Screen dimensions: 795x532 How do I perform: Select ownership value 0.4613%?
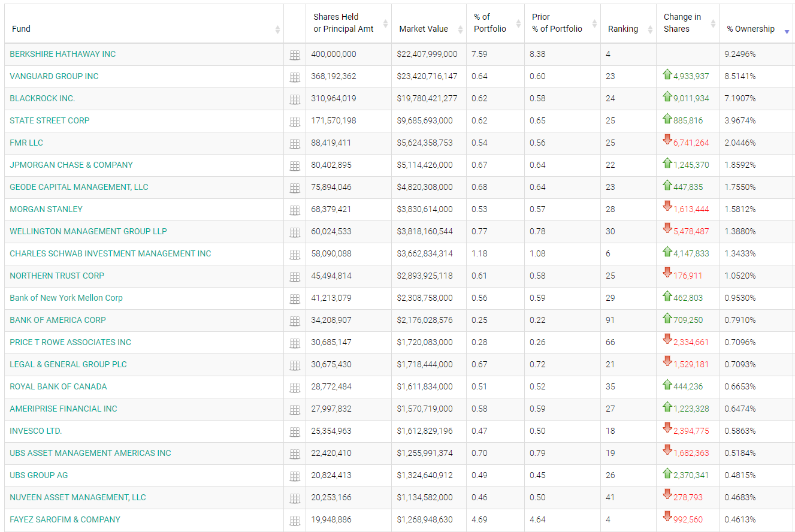point(740,519)
